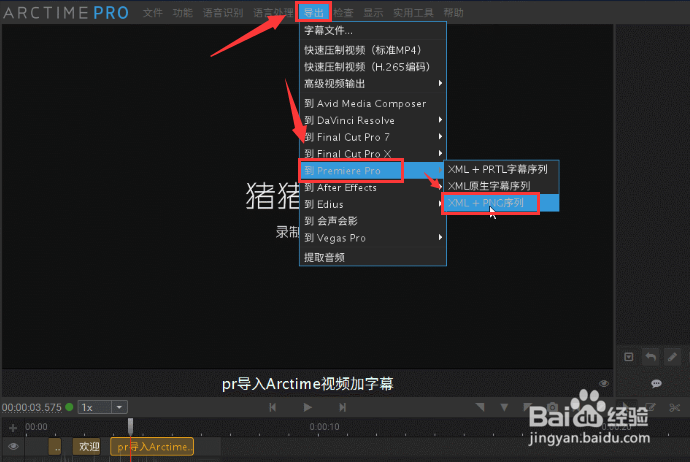This screenshot has width=690, height=462.
Task: Select XML + PRTL字幕序列 option
Action: [501, 169]
